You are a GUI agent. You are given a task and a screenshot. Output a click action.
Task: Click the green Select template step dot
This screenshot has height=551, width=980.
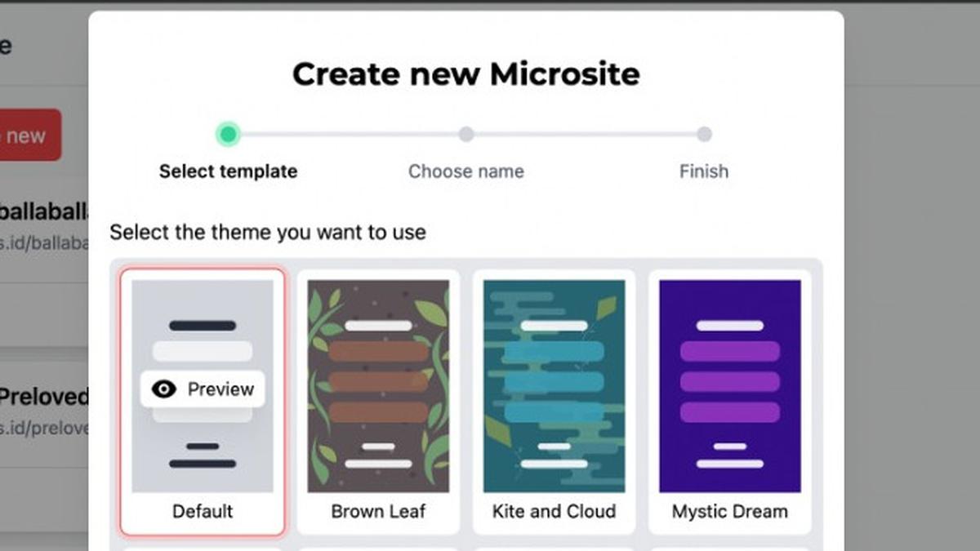228,134
